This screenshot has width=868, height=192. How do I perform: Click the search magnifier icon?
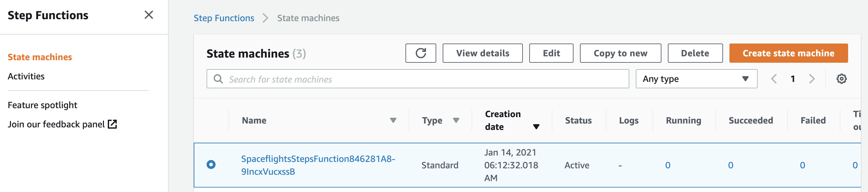(218, 79)
